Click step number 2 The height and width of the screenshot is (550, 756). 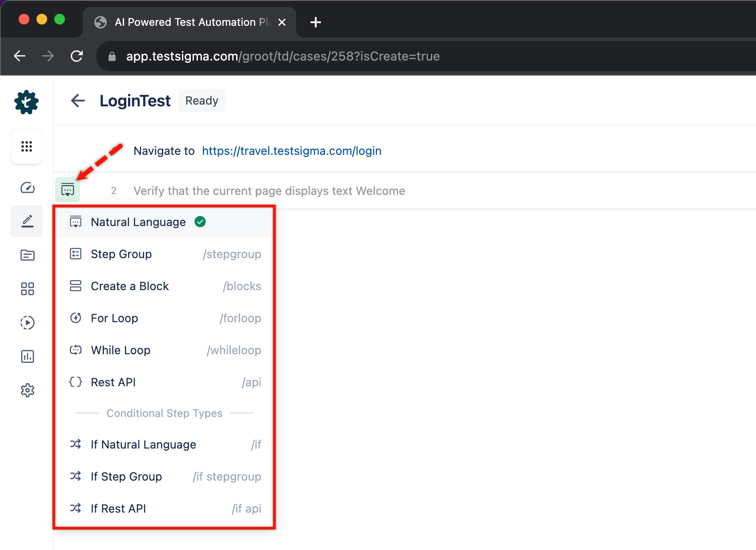point(114,191)
